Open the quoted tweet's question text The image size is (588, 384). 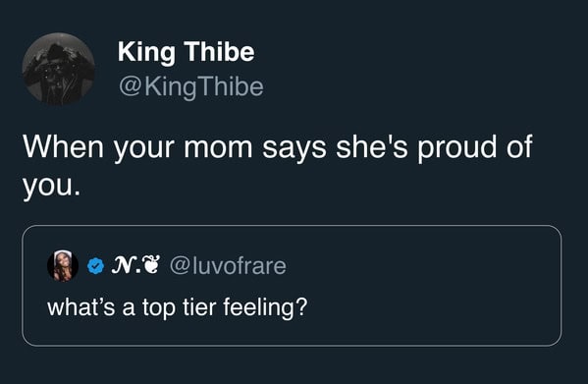[x=177, y=307]
